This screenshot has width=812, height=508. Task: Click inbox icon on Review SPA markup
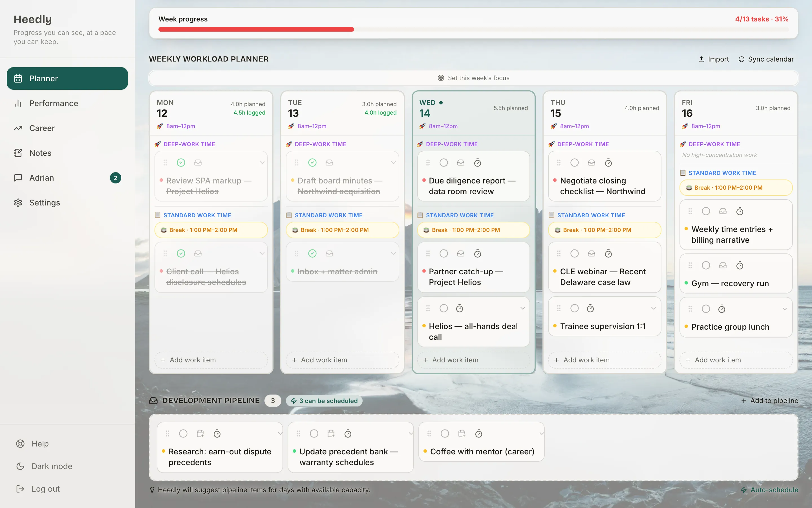coord(198,163)
